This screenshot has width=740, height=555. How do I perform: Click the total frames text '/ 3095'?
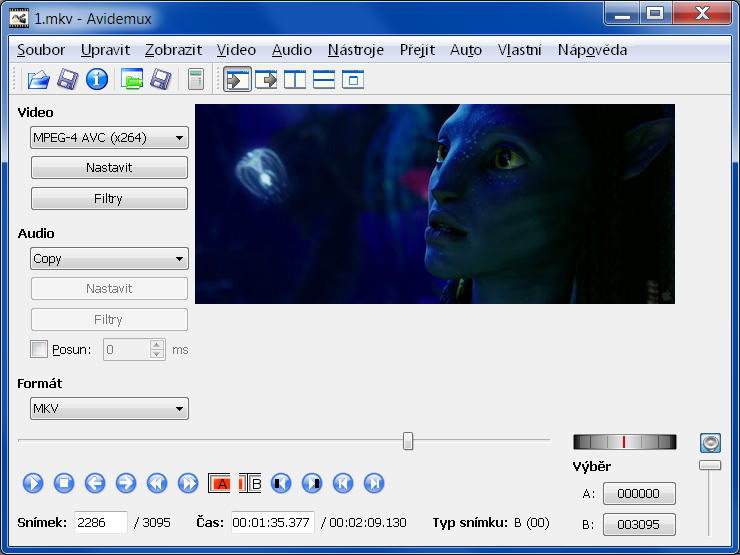pos(152,522)
